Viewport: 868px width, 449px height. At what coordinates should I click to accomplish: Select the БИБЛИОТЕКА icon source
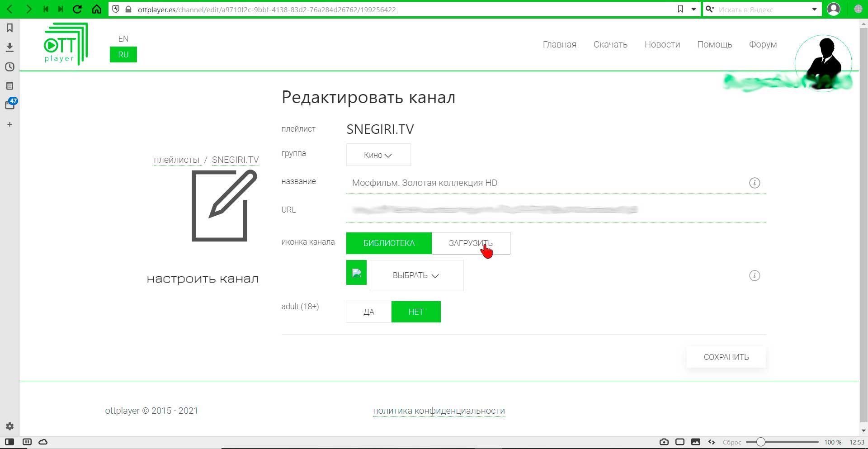click(x=389, y=243)
